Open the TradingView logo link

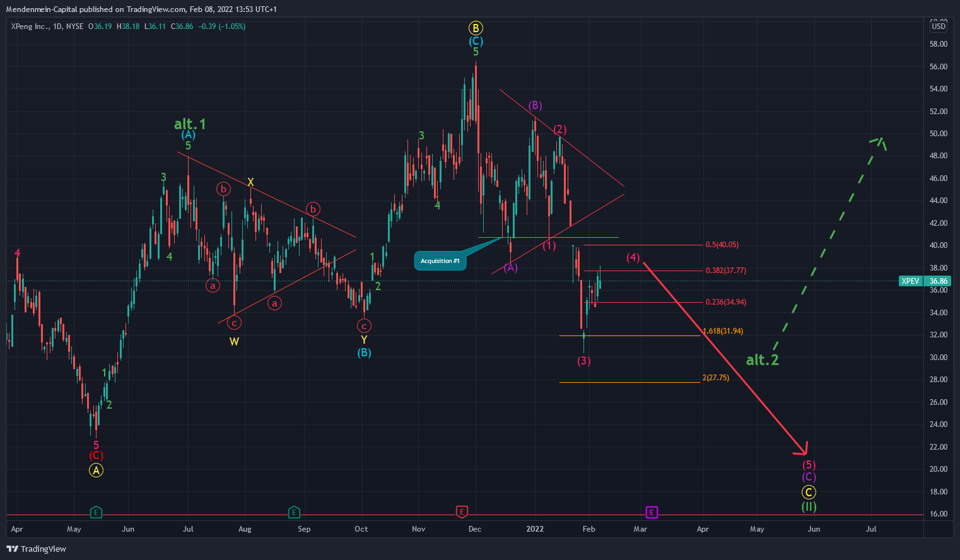point(37,549)
